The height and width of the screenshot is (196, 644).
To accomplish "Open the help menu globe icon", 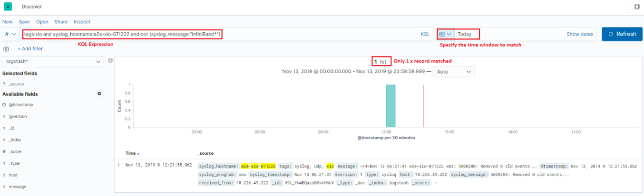I will tap(637, 7).
